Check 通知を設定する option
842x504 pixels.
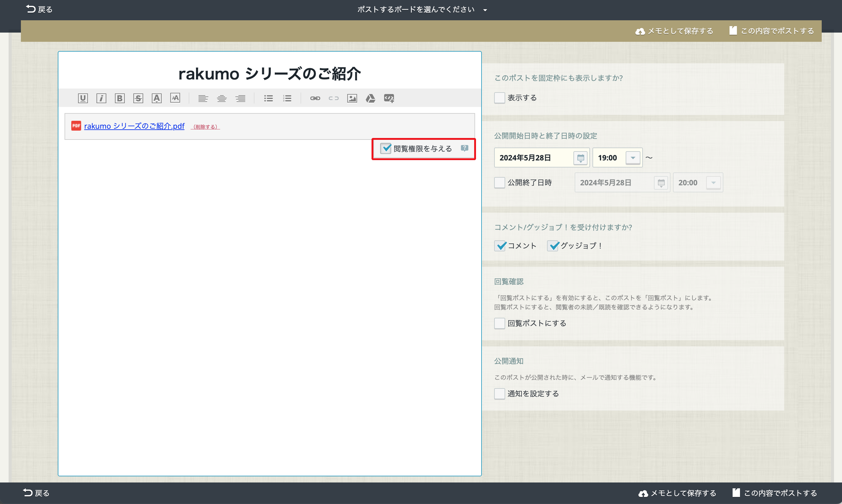pyautogui.click(x=499, y=394)
